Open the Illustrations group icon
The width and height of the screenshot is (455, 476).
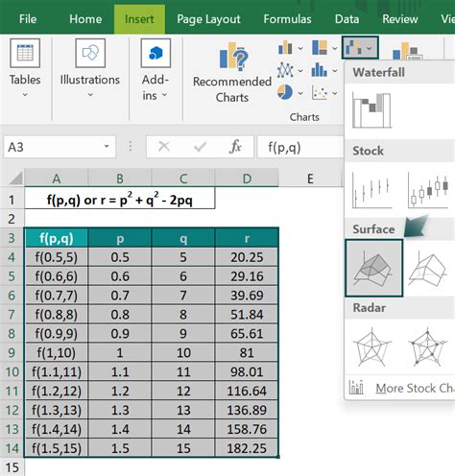point(90,53)
